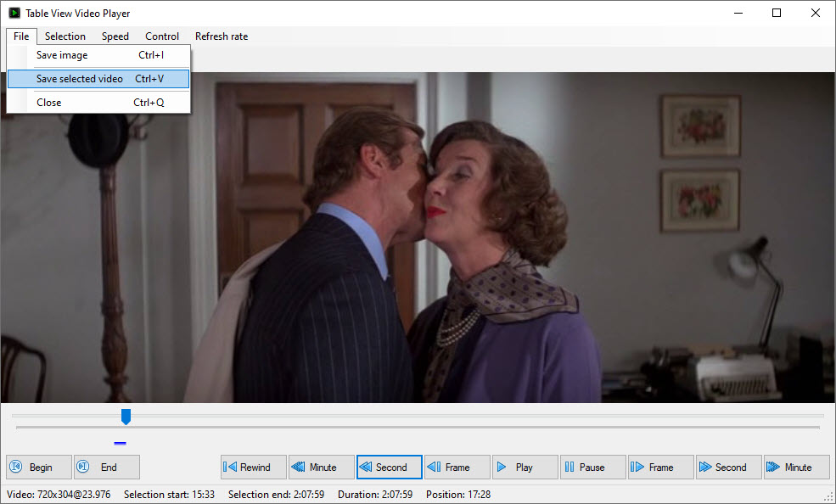Screen dimensions: 836x504
Task: Minimize the video player window
Action: pyautogui.click(x=738, y=13)
